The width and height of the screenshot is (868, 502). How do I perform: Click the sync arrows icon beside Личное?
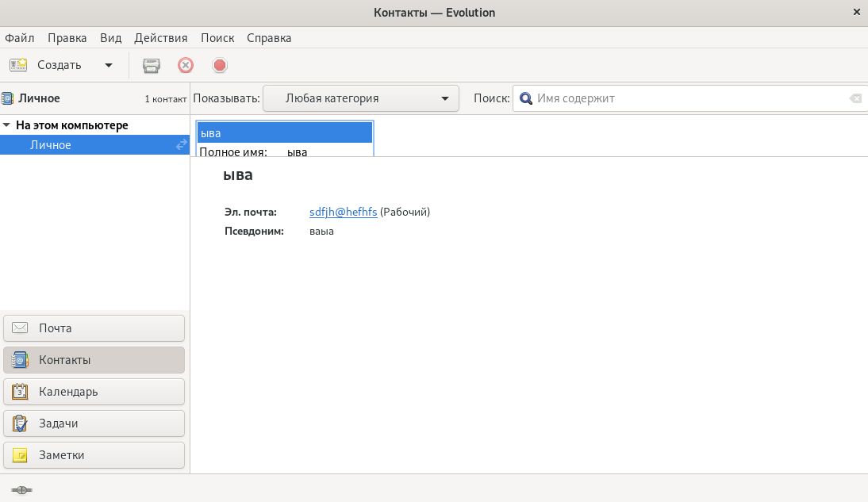[182, 145]
